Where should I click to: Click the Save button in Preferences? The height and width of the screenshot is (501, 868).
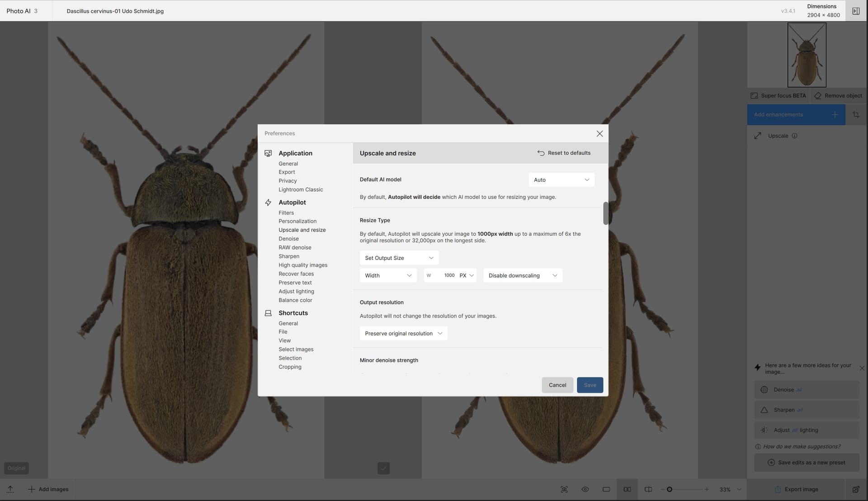coord(590,385)
